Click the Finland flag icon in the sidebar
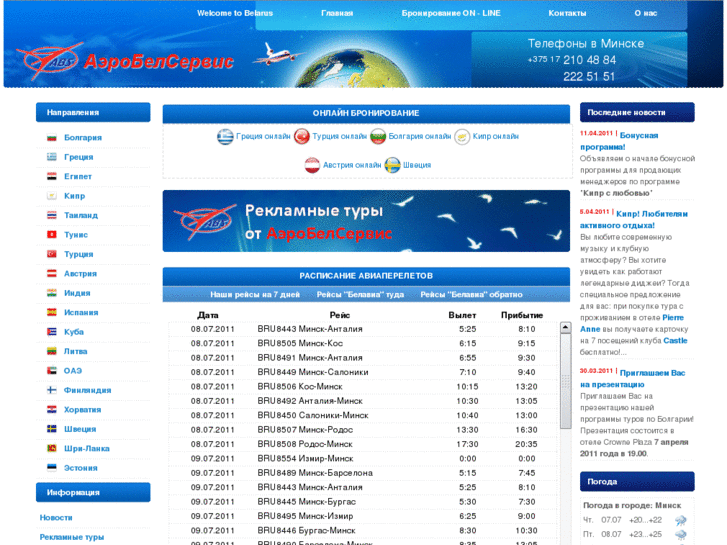This screenshot has width=727, height=545. [x=51, y=391]
